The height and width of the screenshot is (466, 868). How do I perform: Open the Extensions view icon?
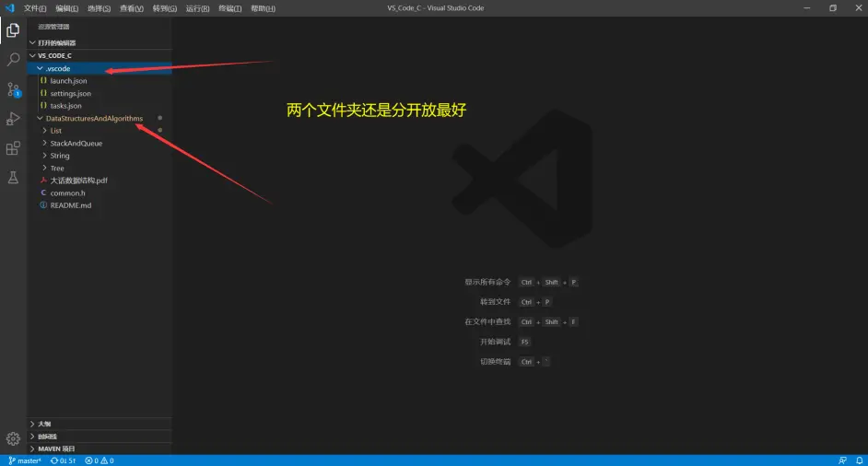pyautogui.click(x=13, y=148)
